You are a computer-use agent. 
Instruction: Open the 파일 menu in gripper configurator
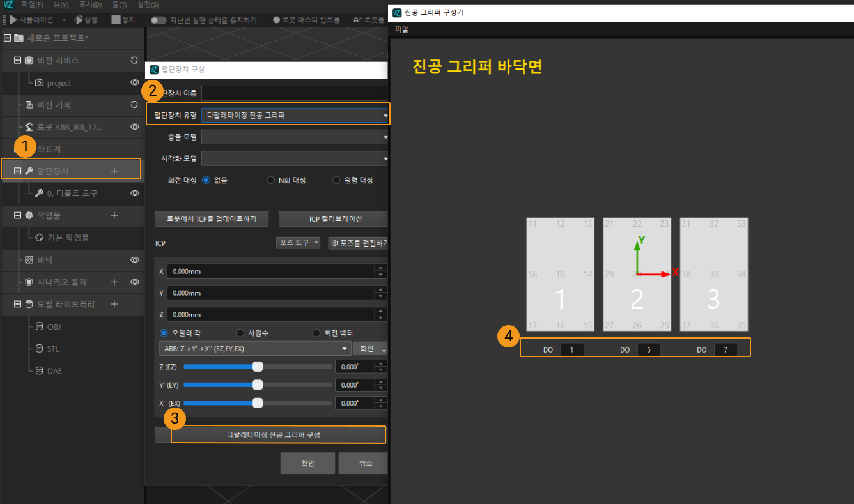coord(401,29)
